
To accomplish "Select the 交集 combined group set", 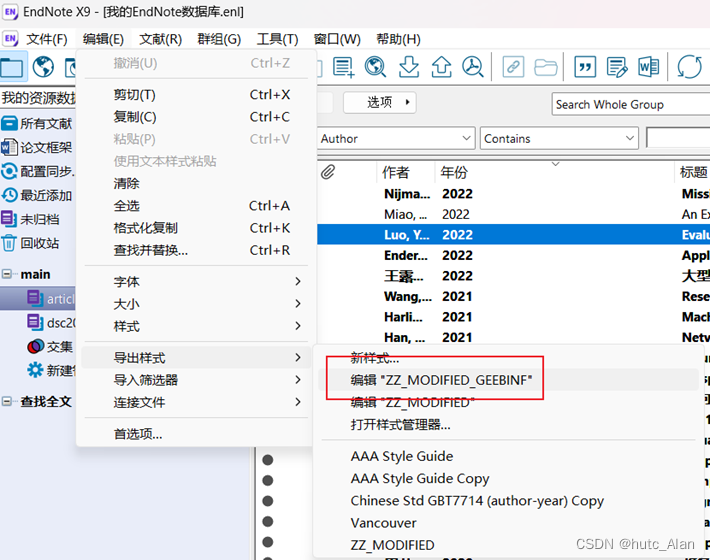I will point(50,347).
